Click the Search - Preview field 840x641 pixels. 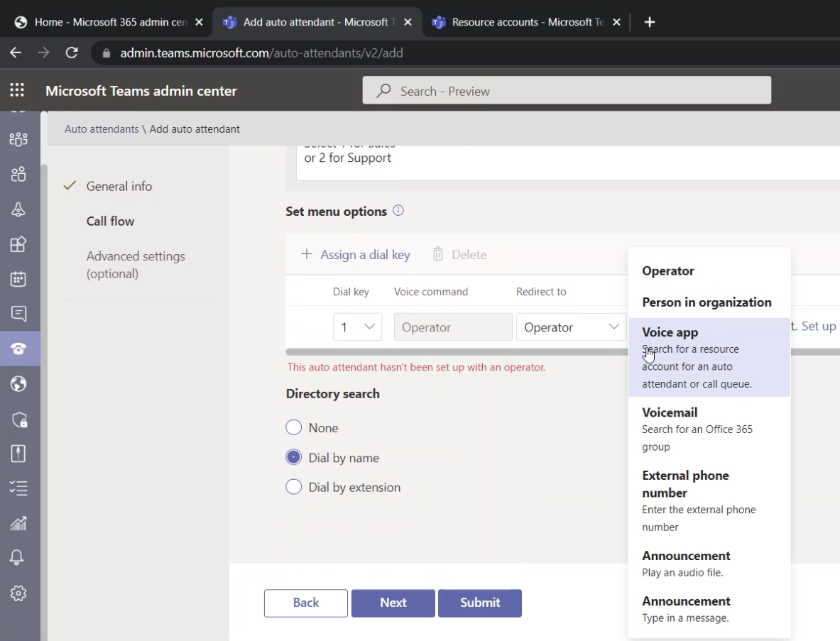coord(566,90)
